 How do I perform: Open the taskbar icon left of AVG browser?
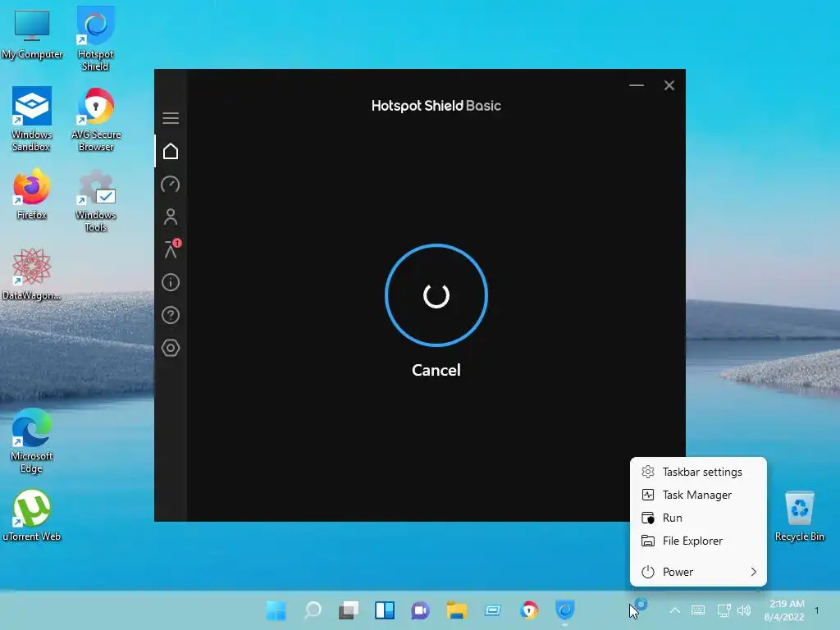click(493, 610)
